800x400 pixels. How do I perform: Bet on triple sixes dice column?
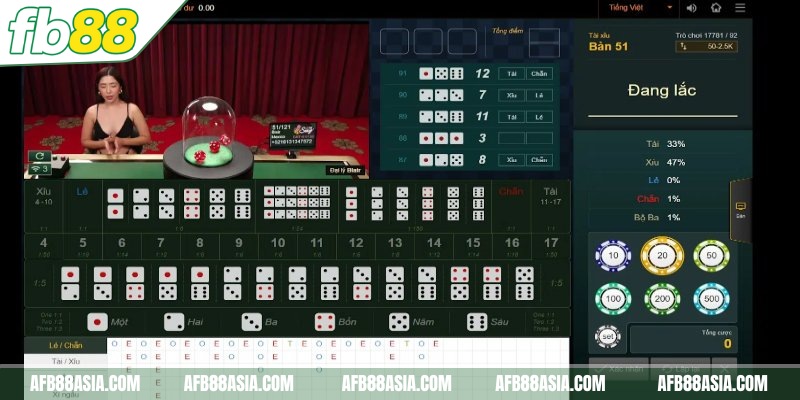(x=479, y=204)
